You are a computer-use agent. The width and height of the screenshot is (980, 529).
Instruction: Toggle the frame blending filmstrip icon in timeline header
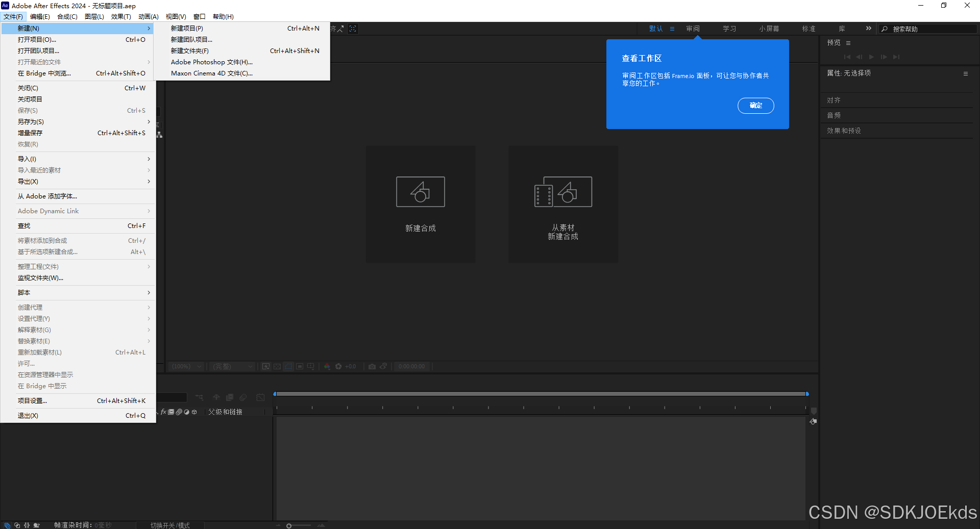[x=230, y=397]
